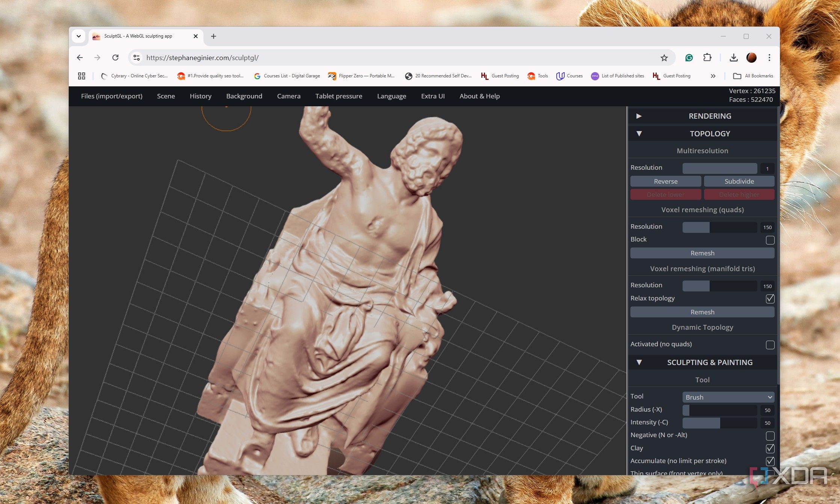Viewport: 840px width, 504px height.
Task: Click Remesh under Voxel remeshing quads
Action: click(x=702, y=253)
